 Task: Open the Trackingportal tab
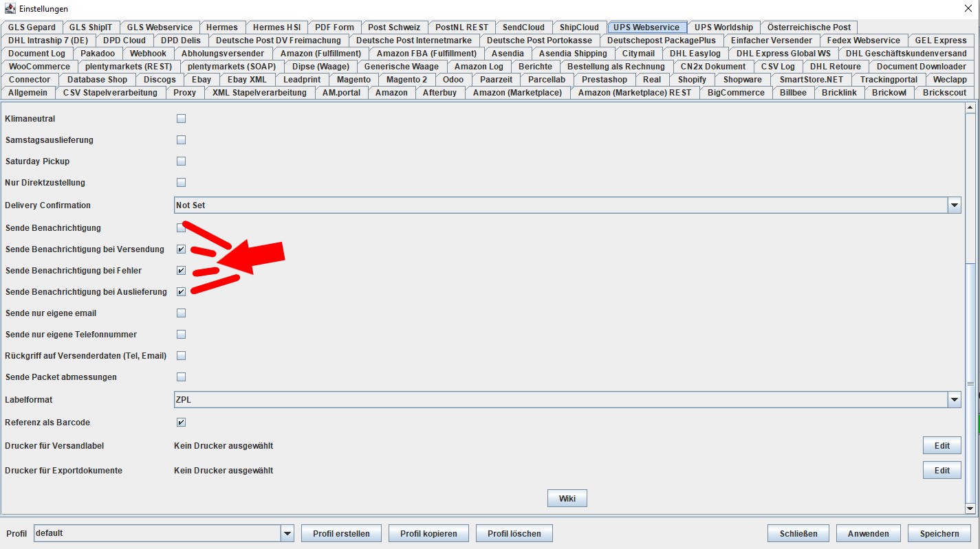pos(889,80)
